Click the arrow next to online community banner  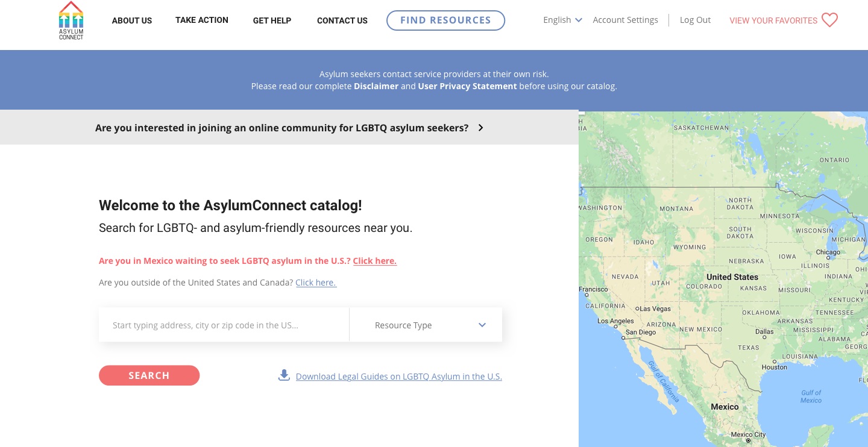click(x=480, y=128)
